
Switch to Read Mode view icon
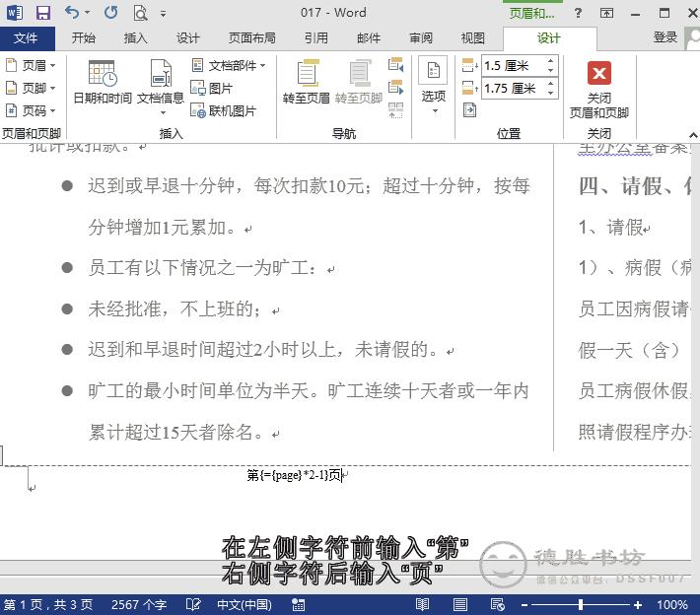click(x=422, y=605)
